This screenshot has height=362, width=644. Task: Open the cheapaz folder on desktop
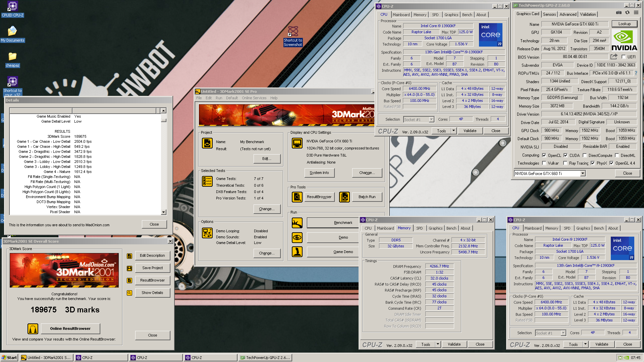pos(12,59)
